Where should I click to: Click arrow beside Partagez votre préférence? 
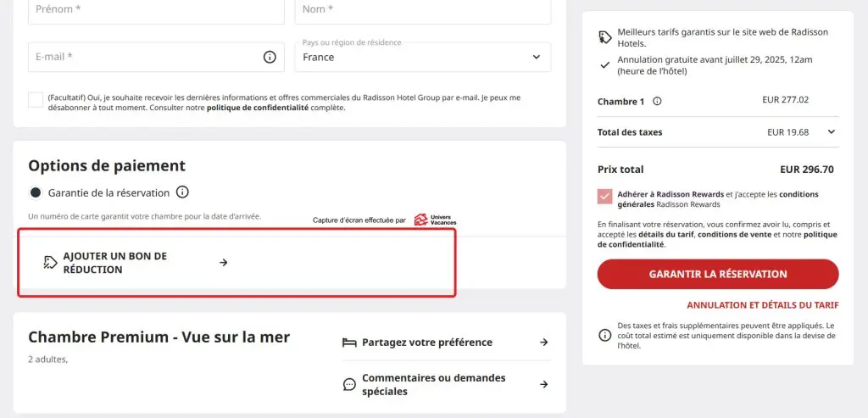coord(543,343)
